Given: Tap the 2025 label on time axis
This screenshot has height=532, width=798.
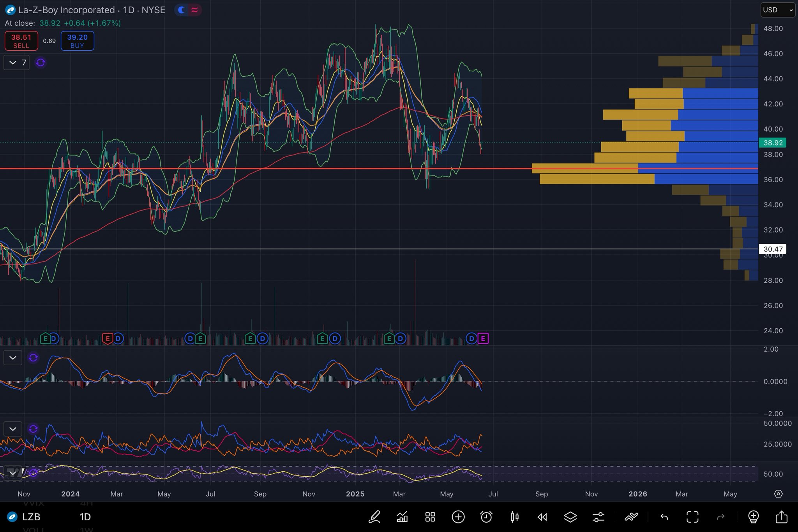Looking at the screenshot, I should pyautogui.click(x=355, y=494).
